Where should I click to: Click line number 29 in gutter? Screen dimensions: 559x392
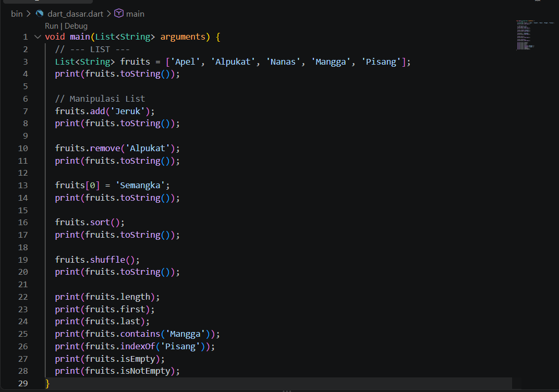pyautogui.click(x=23, y=384)
